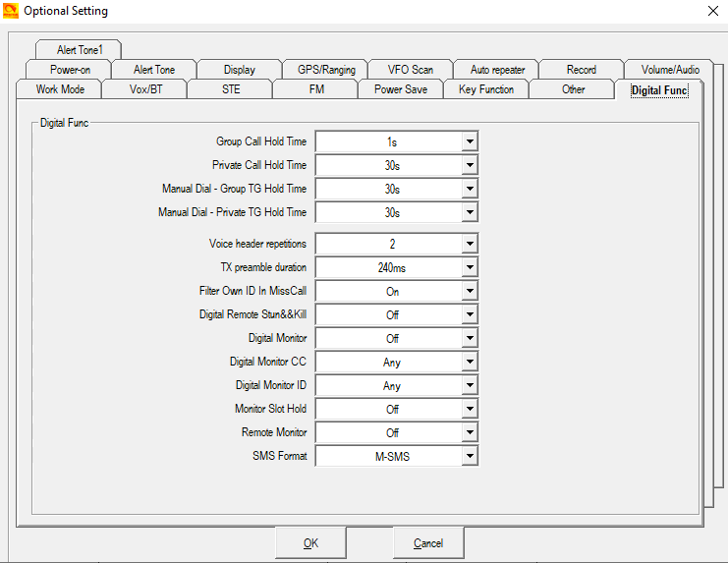Click the Monitor Slot Hold label
The height and width of the screenshot is (563, 728).
[271, 409]
